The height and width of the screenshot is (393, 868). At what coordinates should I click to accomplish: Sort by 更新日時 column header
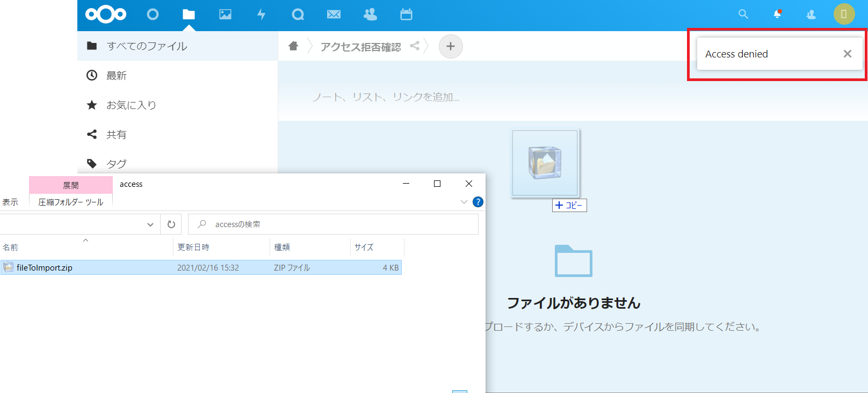point(221,247)
